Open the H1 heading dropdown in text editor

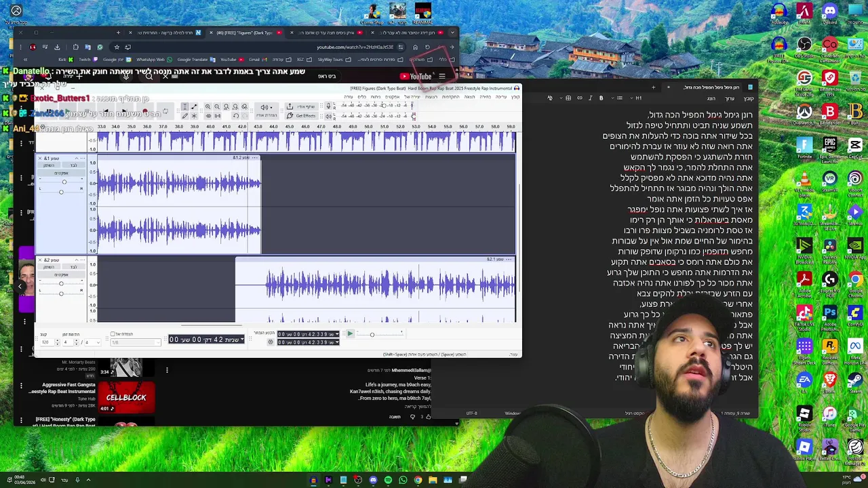coord(637,98)
